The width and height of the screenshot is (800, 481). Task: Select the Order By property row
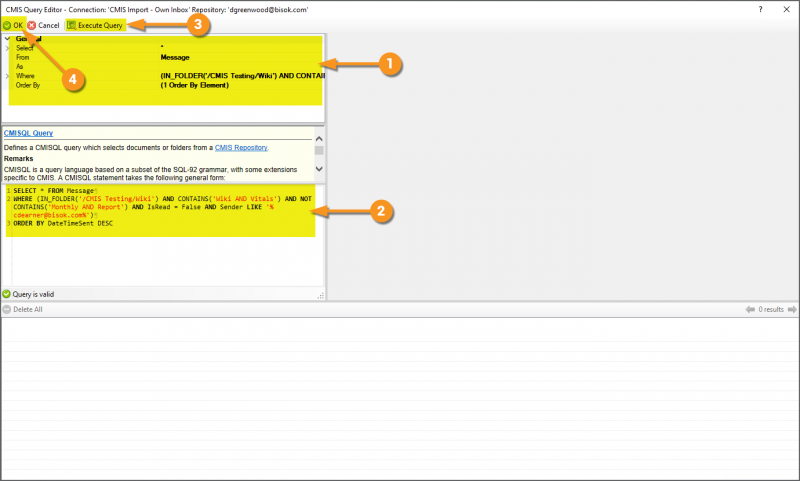(x=165, y=85)
